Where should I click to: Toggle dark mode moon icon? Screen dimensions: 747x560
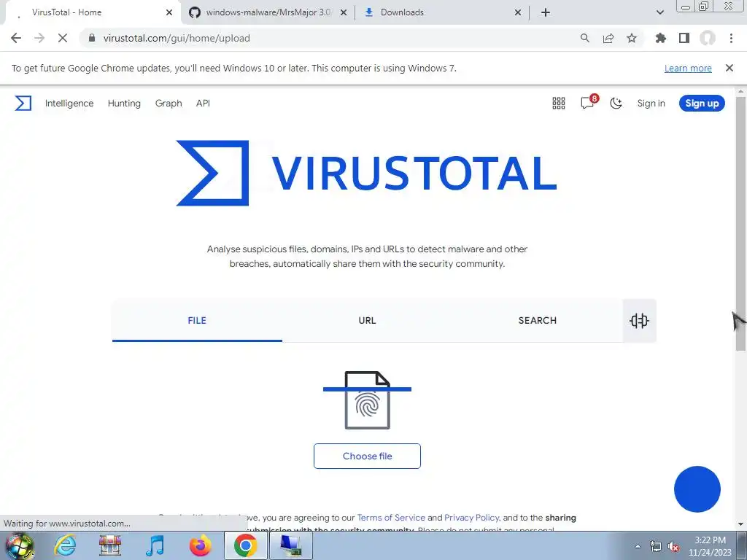pos(616,103)
